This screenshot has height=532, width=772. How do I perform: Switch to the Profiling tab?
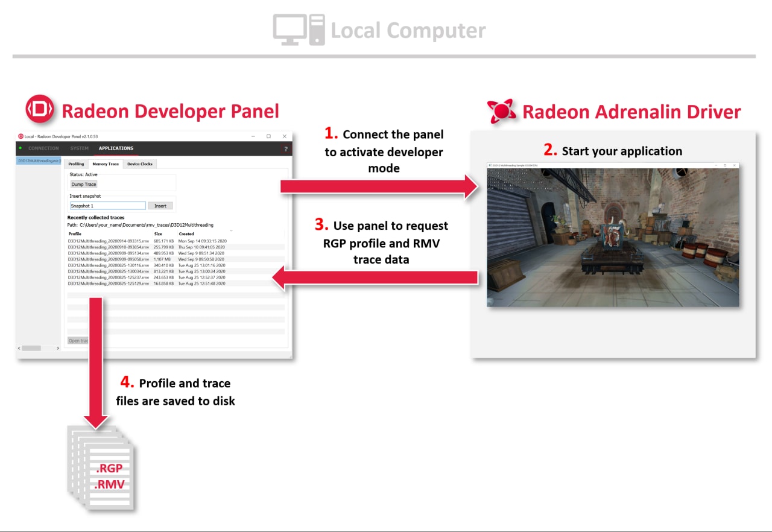click(76, 164)
